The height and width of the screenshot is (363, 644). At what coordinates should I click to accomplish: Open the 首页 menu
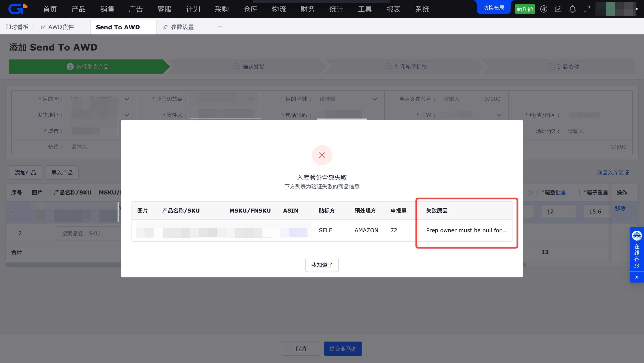[50, 9]
